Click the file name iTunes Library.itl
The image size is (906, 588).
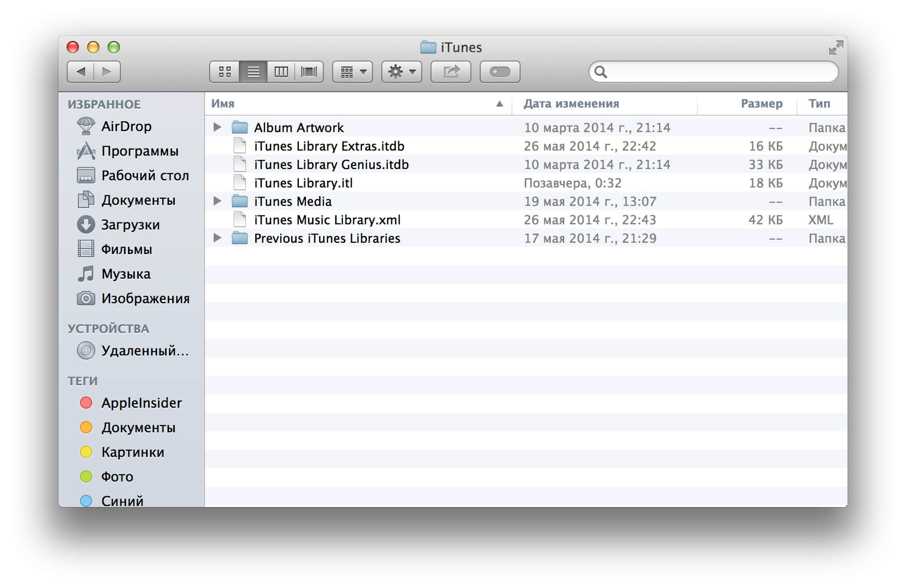303,183
